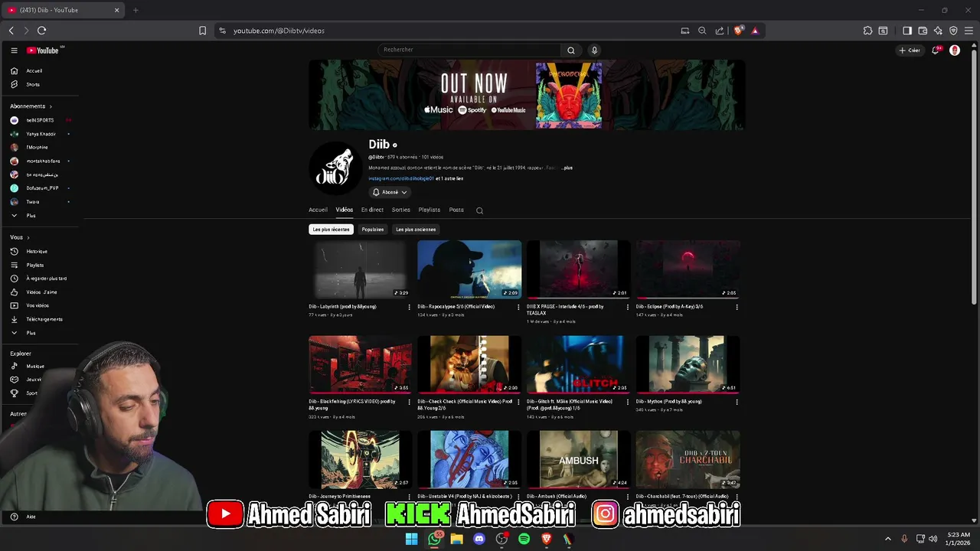This screenshot has width=980, height=551.
Task: Click the browser reload button
Action: (x=41, y=31)
